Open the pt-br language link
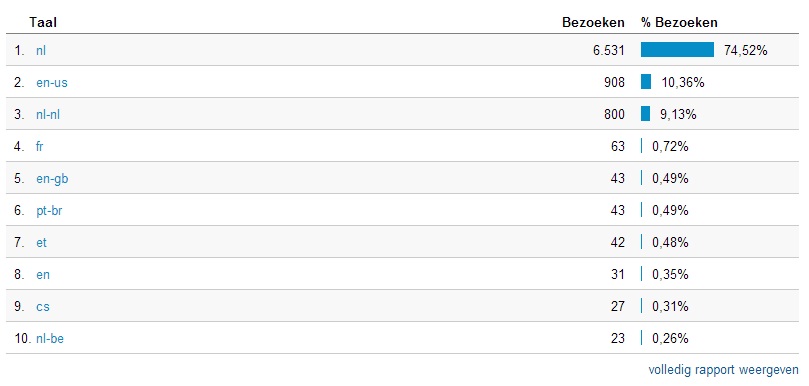The image size is (809, 386). point(50,211)
